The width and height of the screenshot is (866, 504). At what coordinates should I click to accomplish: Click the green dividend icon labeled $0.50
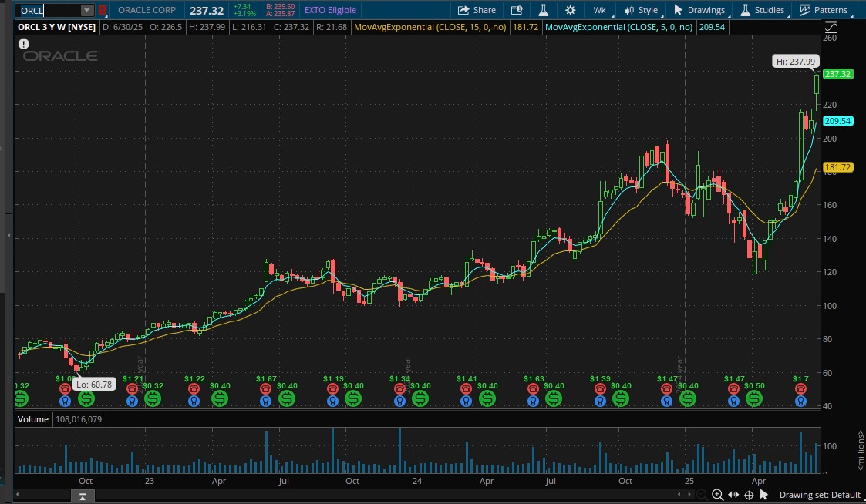754,398
